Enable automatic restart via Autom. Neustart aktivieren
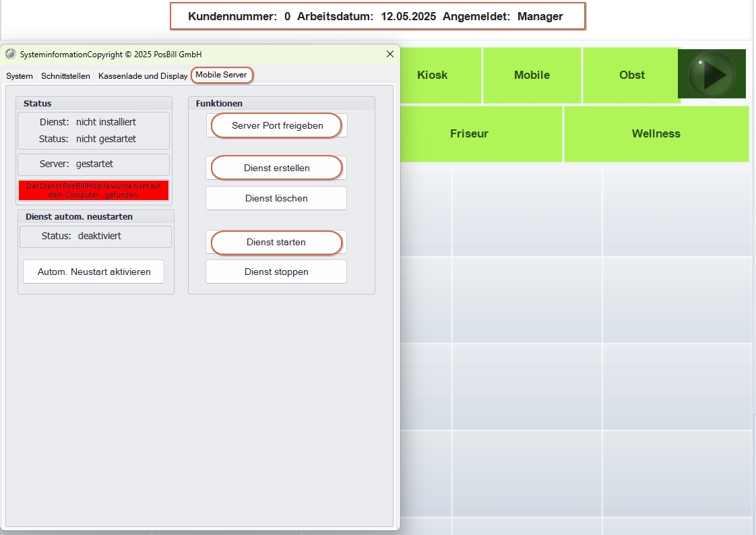 [x=94, y=272]
